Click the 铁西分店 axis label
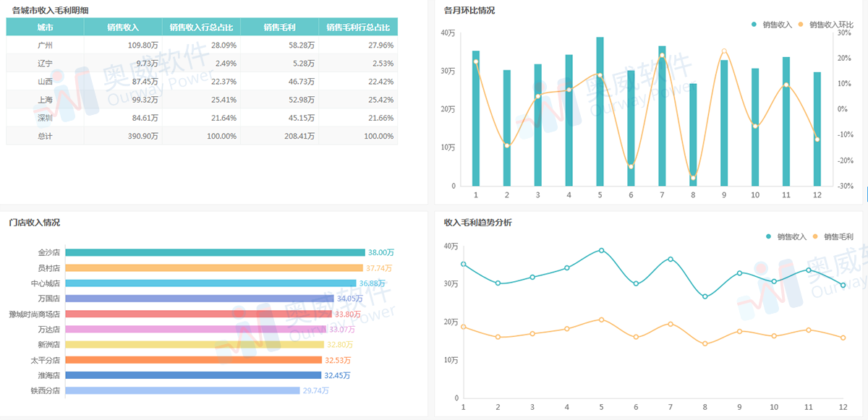The width and height of the screenshot is (868, 420). [46, 391]
